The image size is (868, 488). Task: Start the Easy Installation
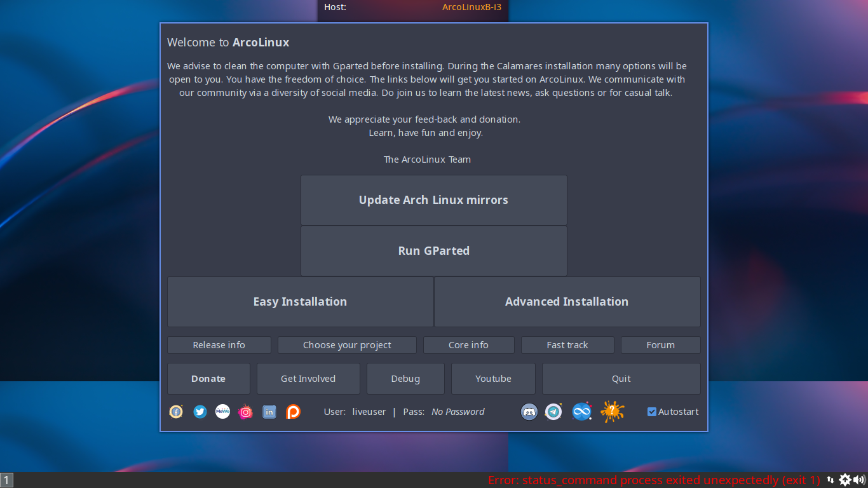point(301,302)
